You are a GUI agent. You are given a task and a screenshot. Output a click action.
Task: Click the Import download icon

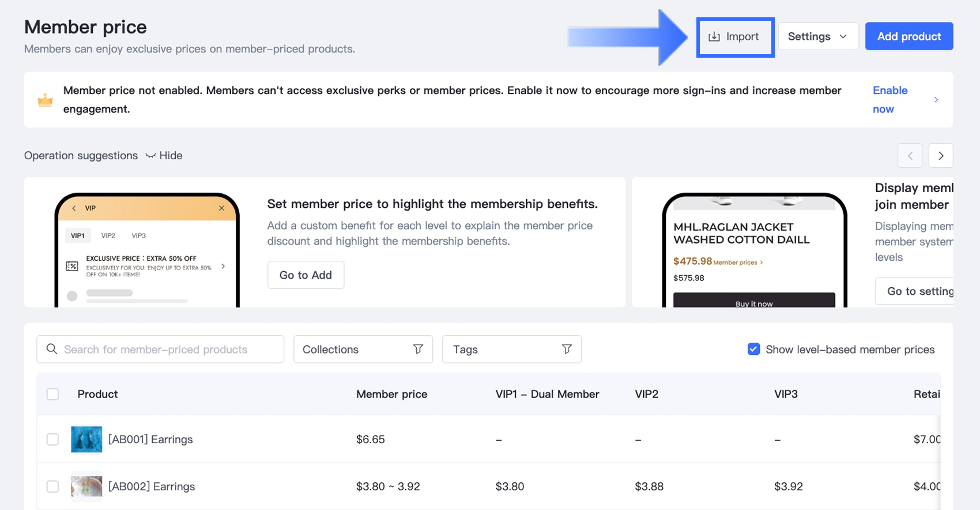pyautogui.click(x=714, y=37)
